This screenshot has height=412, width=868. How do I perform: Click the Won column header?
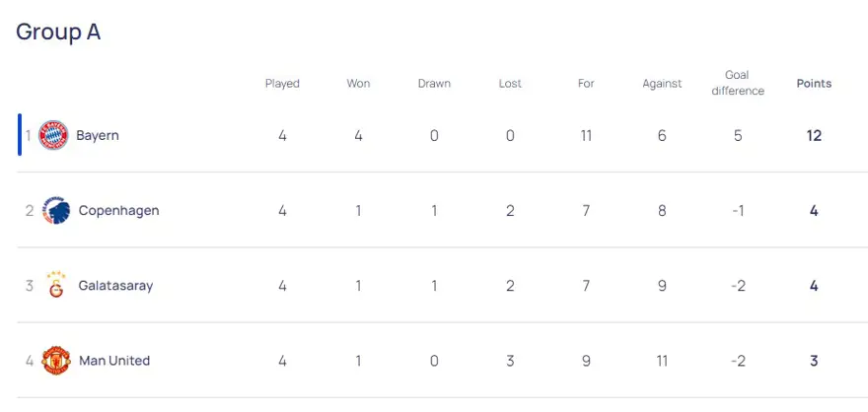click(x=358, y=84)
